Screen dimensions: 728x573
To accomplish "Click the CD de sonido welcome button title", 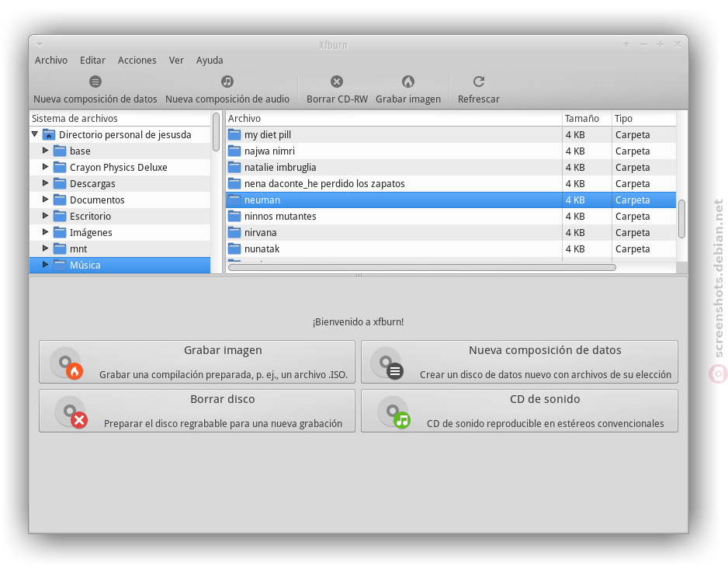I will click(x=545, y=399).
